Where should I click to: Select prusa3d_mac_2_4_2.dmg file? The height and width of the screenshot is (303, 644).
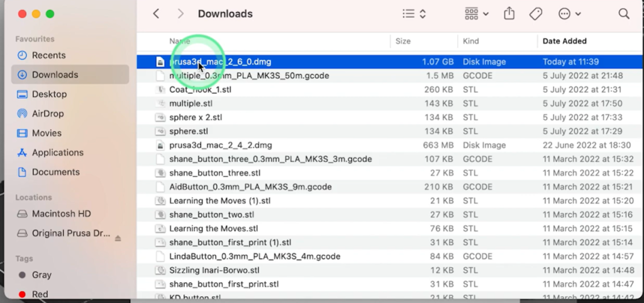[220, 145]
